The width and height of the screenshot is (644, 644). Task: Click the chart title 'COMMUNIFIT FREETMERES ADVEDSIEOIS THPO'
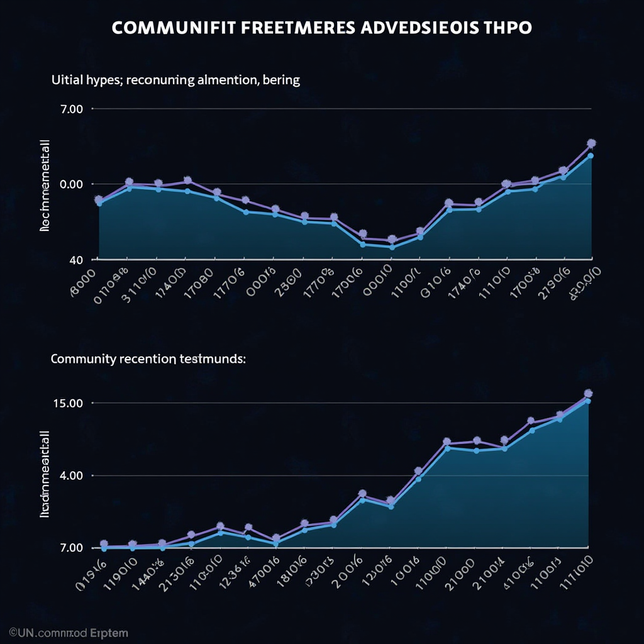[x=321, y=27]
